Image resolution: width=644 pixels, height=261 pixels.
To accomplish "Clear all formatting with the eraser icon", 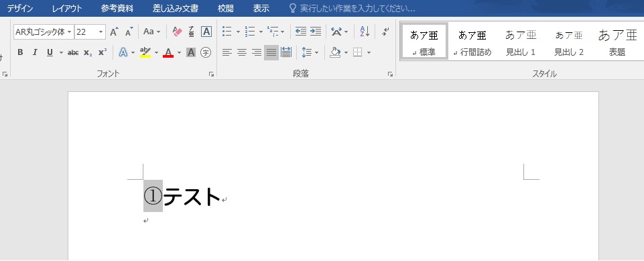I will click(177, 32).
